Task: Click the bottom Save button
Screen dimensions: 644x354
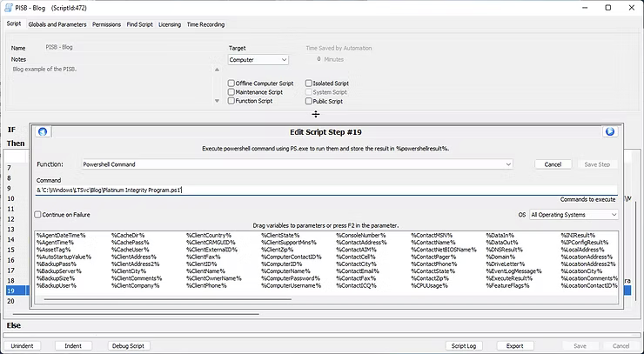Action: click(x=580, y=346)
